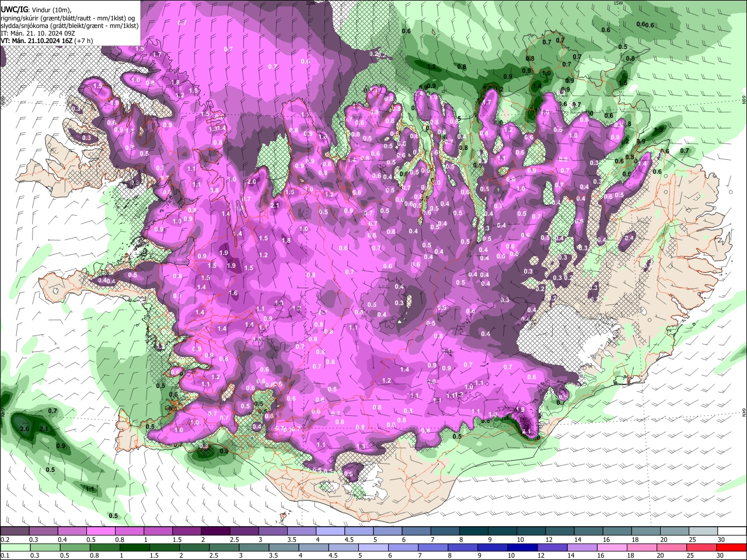The image size is (747, 560).
Task: Click the legend label 0.4 on snow scale
Action: coord(62,540)
